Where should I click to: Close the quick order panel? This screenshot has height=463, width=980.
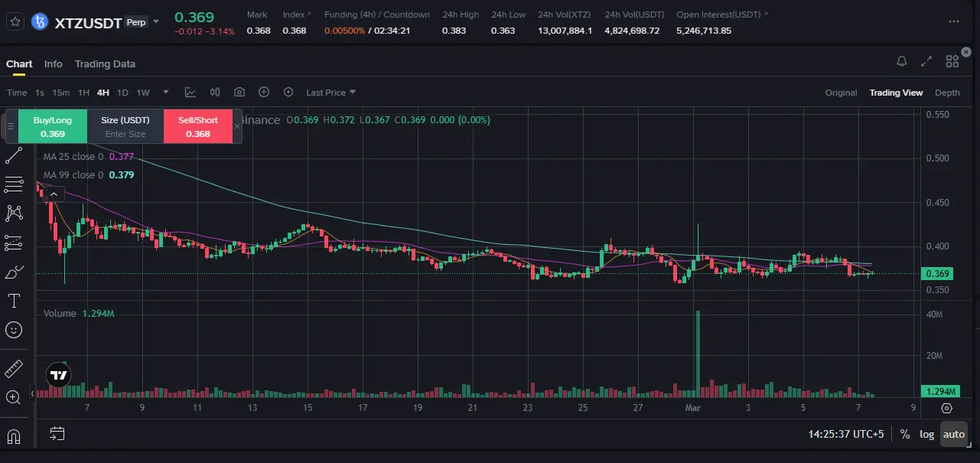tap(237, 126)
